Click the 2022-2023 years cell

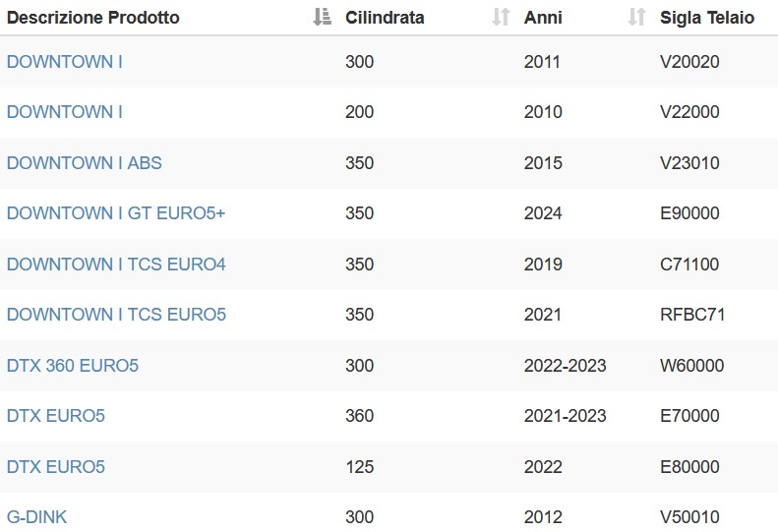[x=566, y=365]
